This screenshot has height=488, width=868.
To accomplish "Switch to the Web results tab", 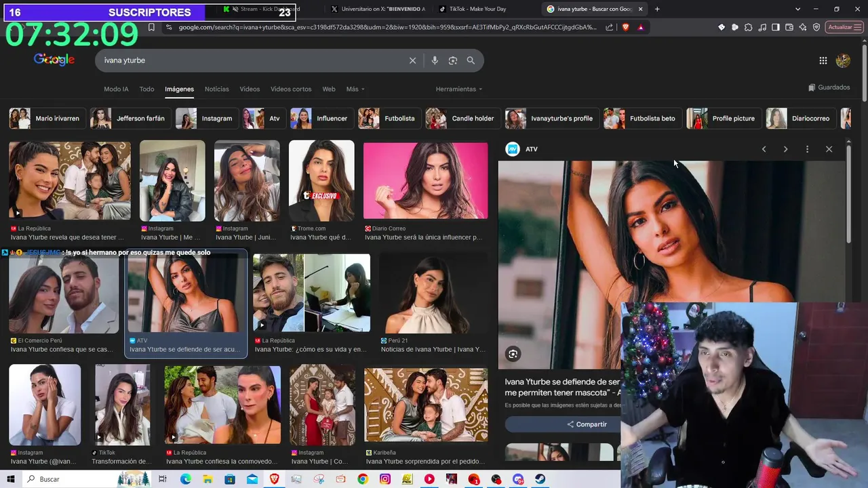I will 329,89.
